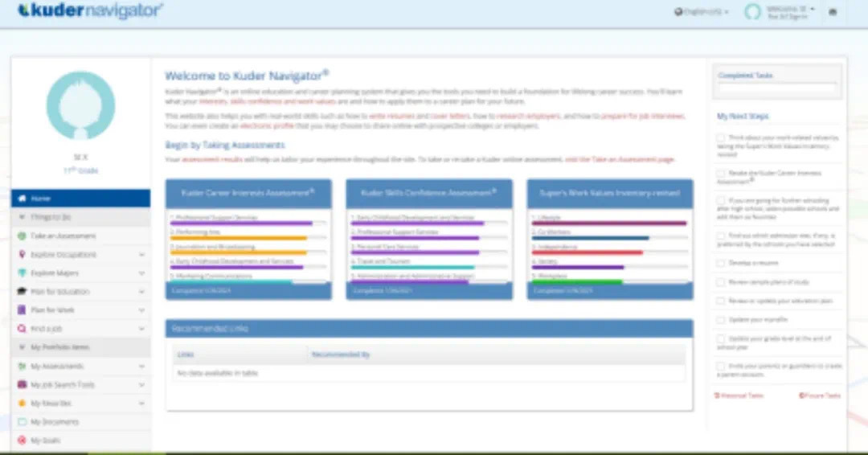Expand the Find a Job chevron
Viewport: 868px width, 455px height.
click(x=141, y=329)
